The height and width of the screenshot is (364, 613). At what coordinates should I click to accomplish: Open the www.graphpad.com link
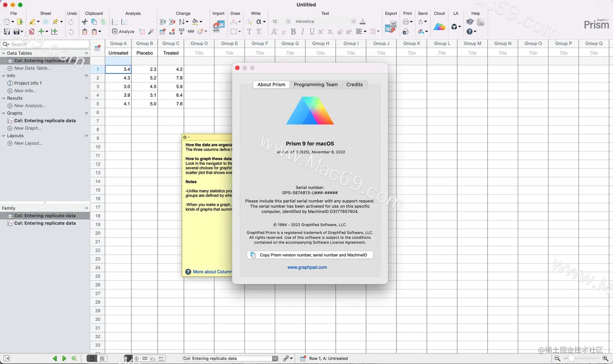tap(307, 268)
